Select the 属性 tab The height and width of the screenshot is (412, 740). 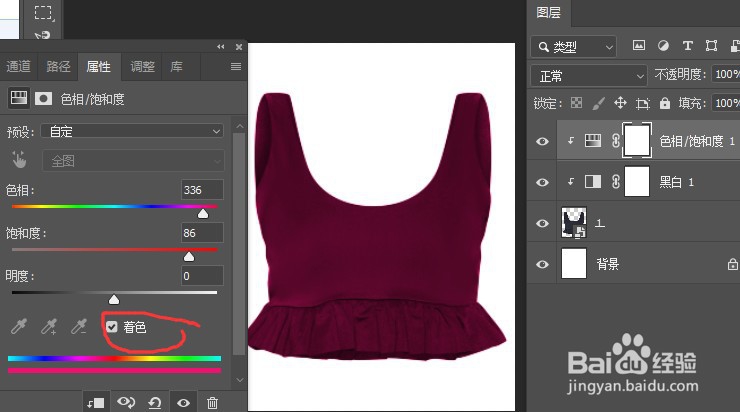coord(99,67)
